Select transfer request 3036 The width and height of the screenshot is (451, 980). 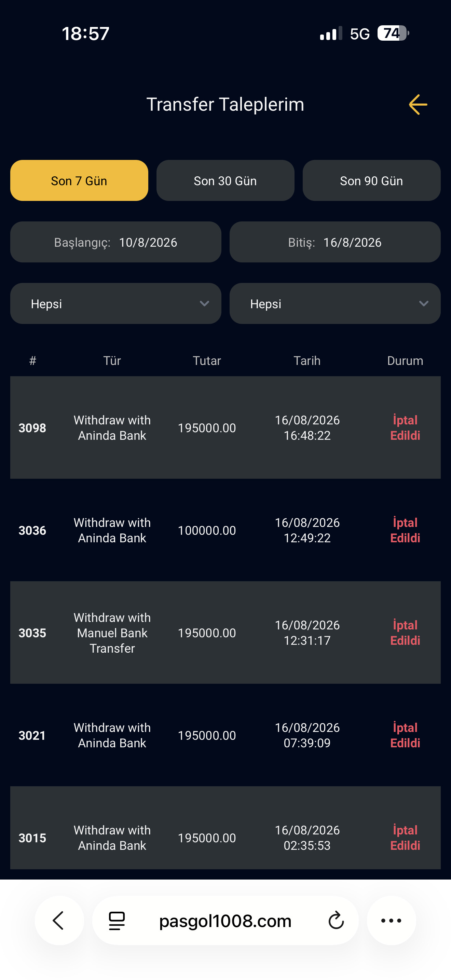coord(225,530)
